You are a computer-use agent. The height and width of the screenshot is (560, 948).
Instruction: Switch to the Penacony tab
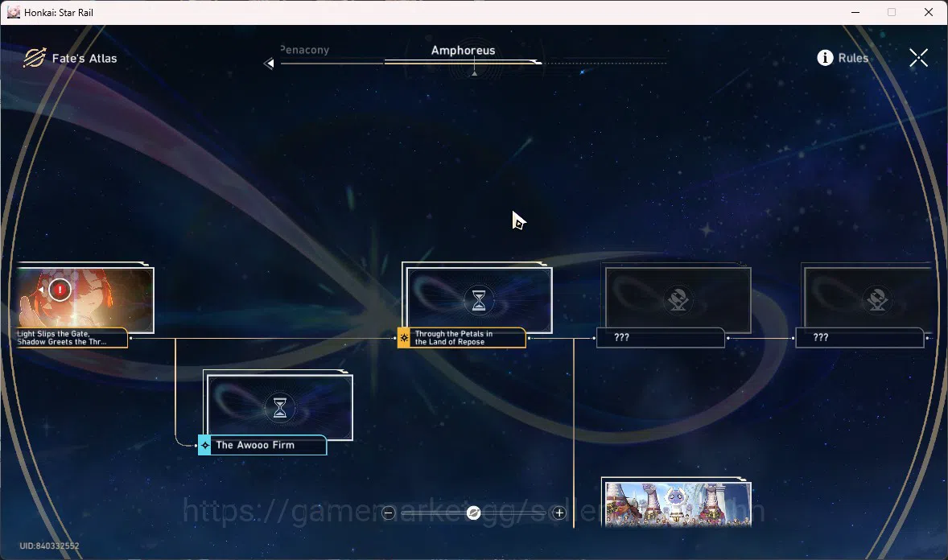click(x=305, y=50)
